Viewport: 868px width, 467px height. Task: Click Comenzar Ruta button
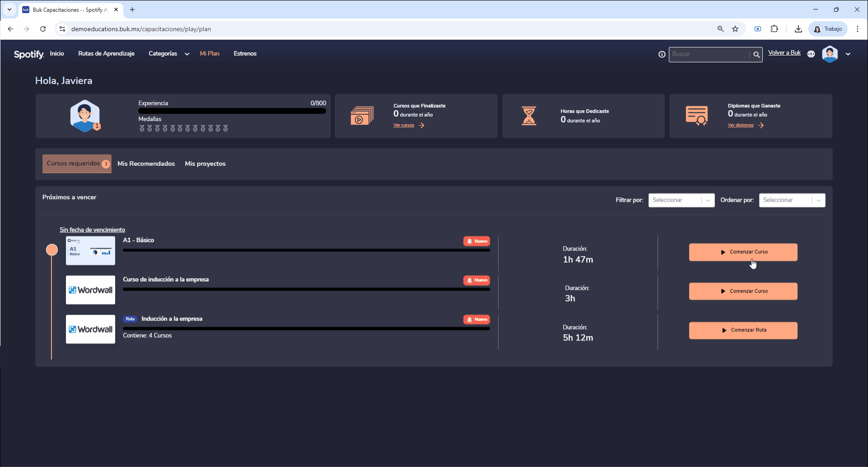743,330
